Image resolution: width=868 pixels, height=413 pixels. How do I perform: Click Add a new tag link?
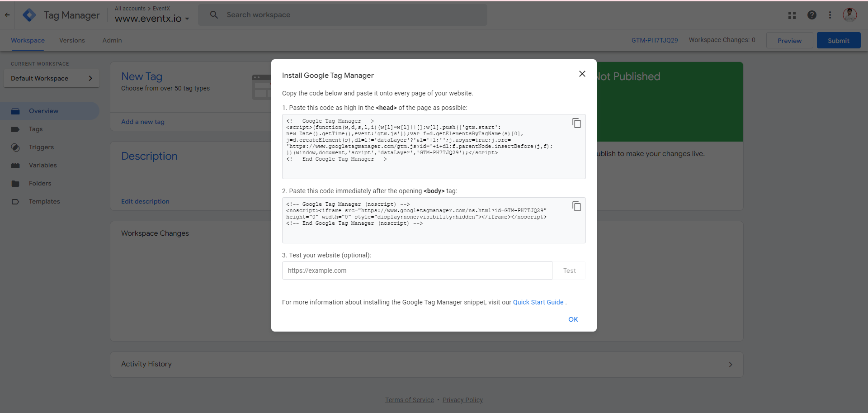click(143, 122)
